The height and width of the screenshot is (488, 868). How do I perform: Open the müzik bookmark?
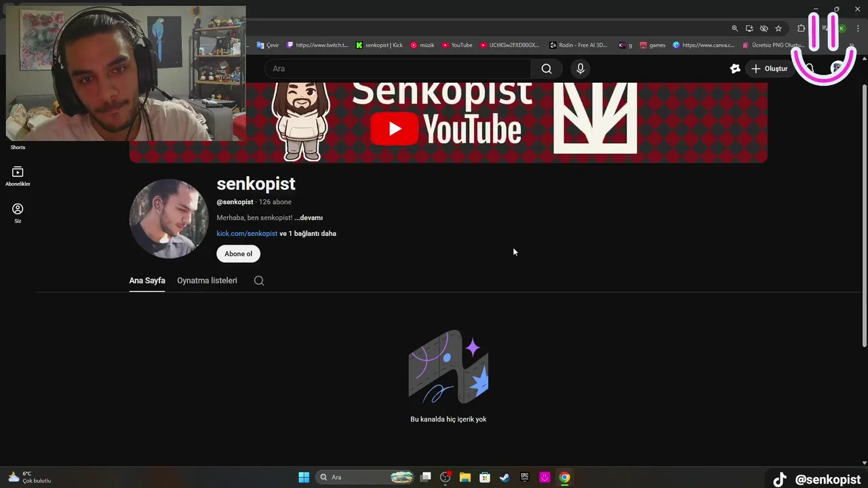(x=422, y=45)
